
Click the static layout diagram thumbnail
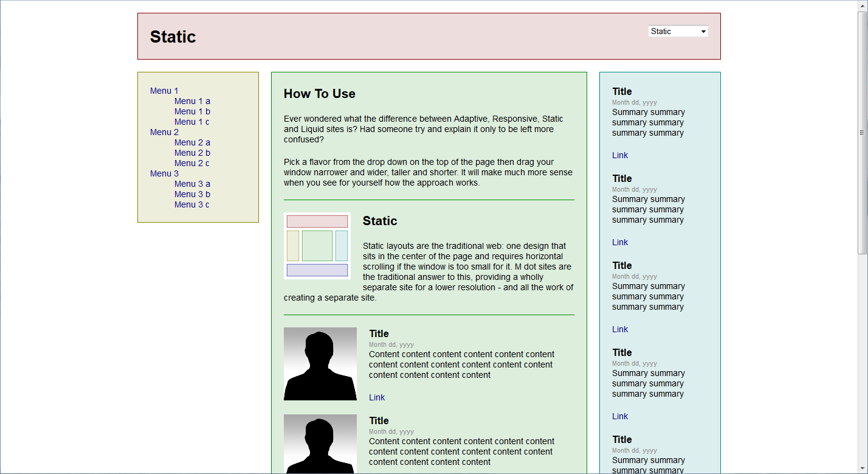(317, 246)
